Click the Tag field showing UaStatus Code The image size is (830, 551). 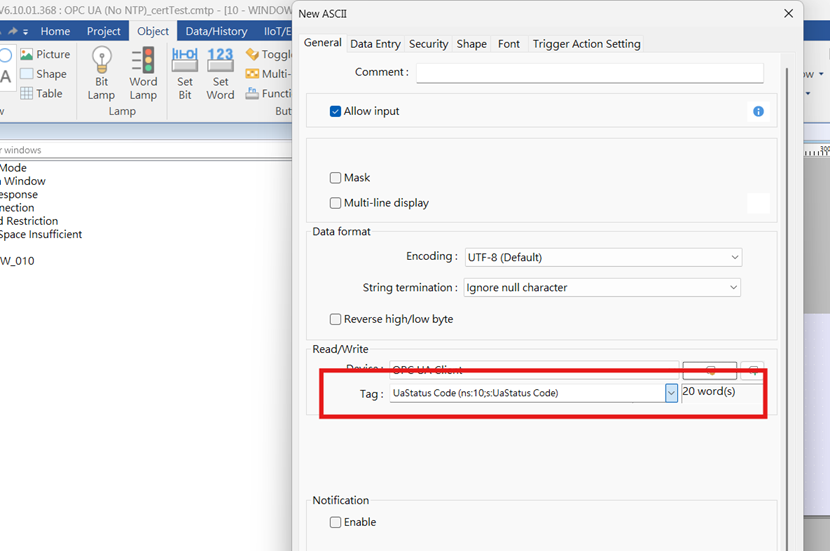click(528, 393)
